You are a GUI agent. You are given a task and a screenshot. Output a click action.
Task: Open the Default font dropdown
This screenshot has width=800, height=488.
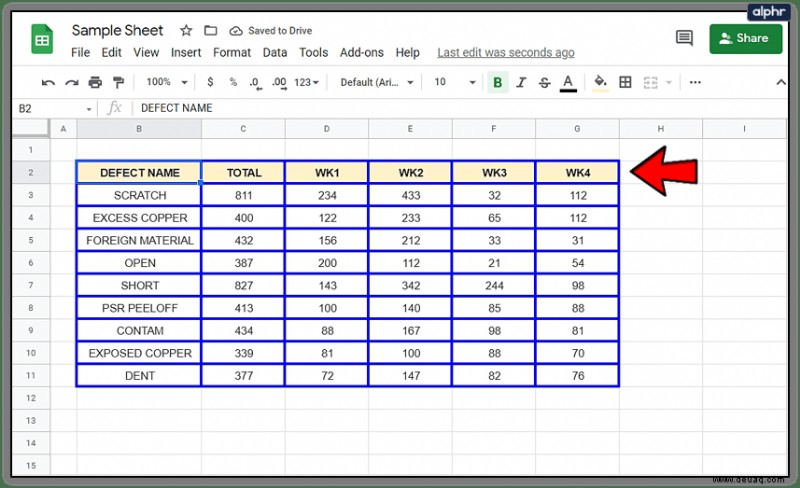coord(377,82)
